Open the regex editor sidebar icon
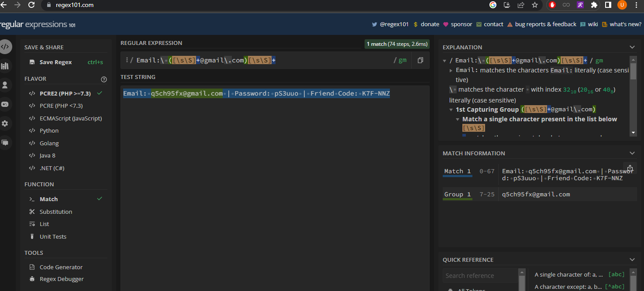 [5, 47]
